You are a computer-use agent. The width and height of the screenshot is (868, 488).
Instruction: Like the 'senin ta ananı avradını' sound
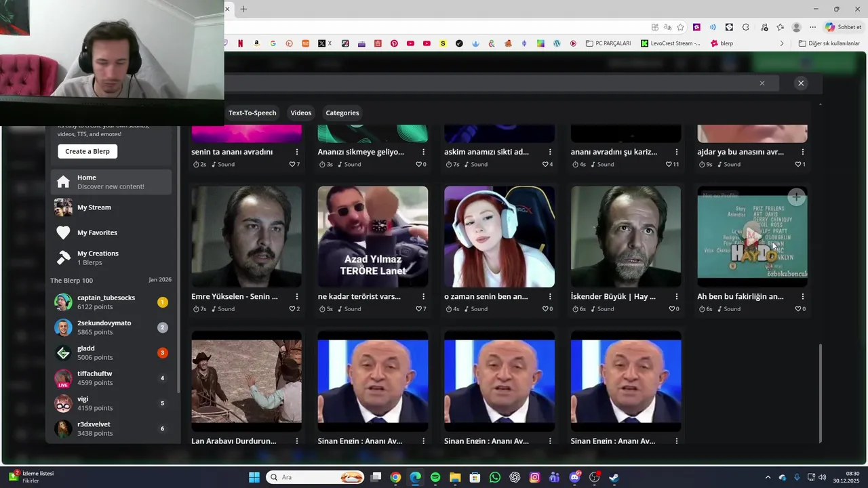[292, 164]
